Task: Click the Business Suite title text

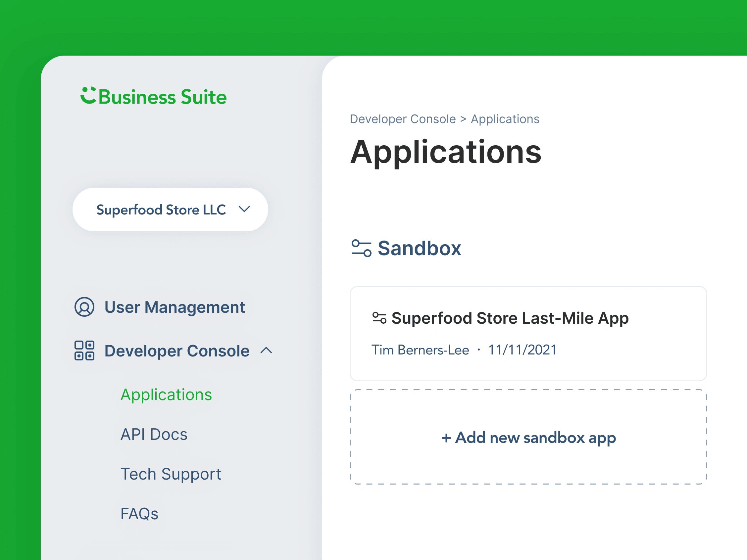Action: [x=163, y=97]
